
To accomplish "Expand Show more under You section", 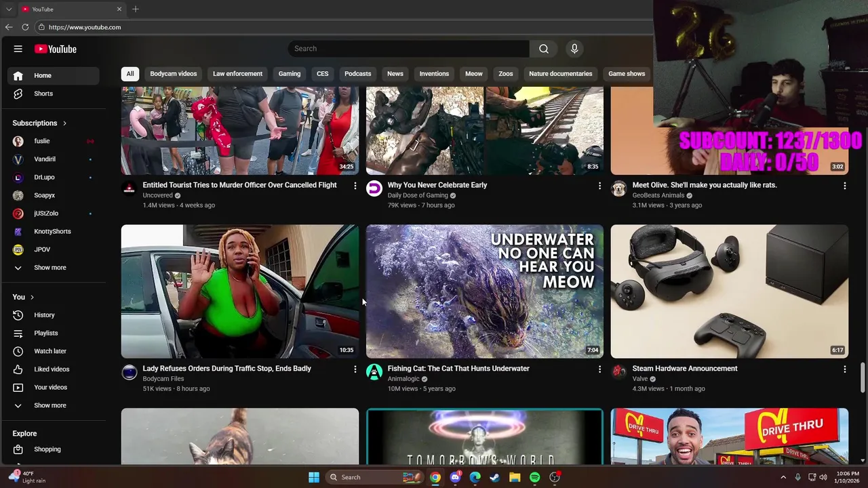I will point(53,405).
